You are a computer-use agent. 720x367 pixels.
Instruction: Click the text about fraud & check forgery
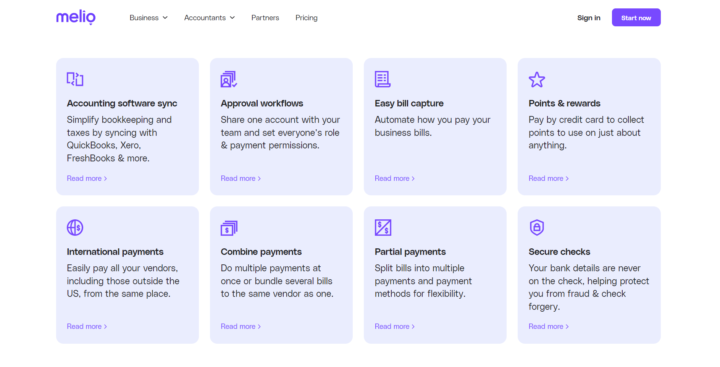point(589,287)
